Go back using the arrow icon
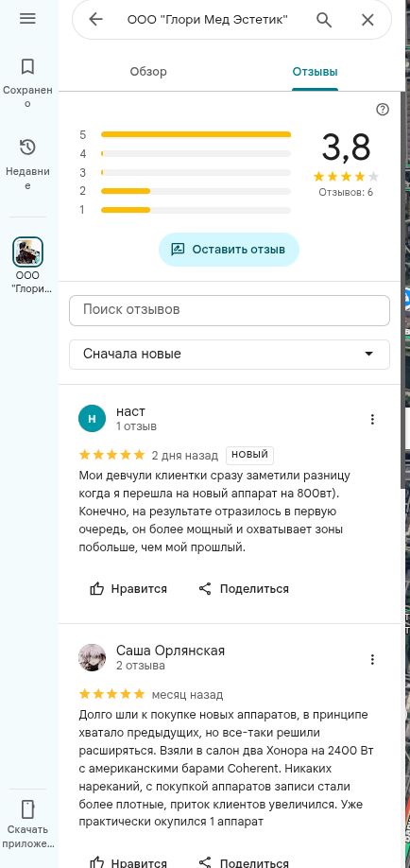The image size is (410, 868). pyautogui.click(x=95, y=20)
